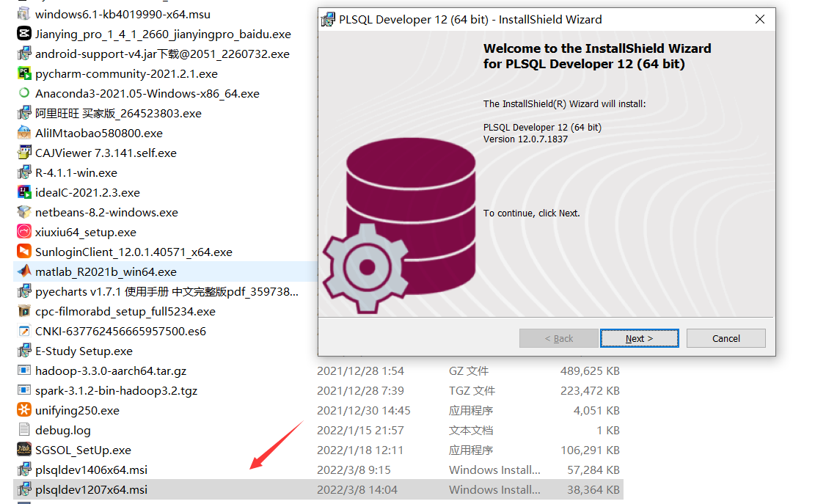Viewport: 815px width, 504px height.
Task: Select file name windows6.1-kb4019990-x64.msu
Action: tap(123, 14)
